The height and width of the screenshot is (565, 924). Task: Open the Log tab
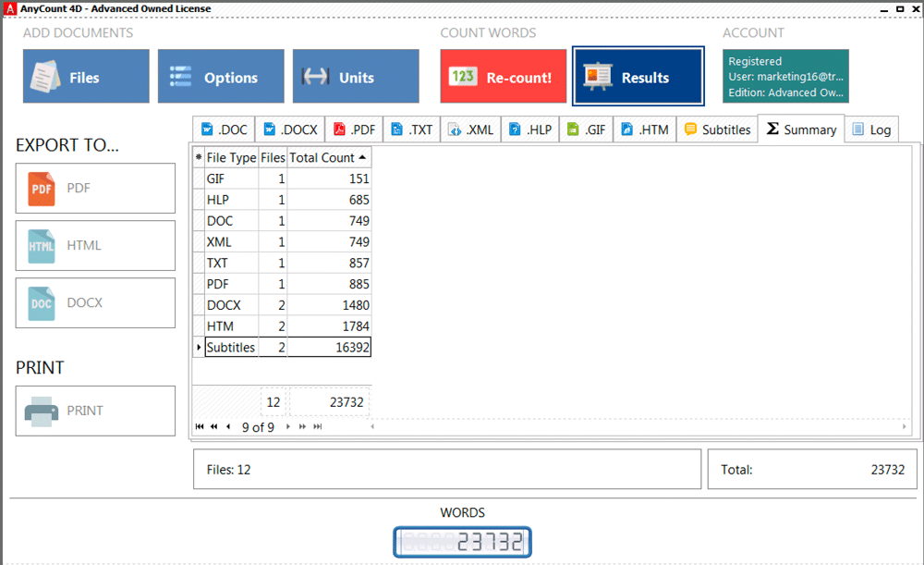[871, 129]
